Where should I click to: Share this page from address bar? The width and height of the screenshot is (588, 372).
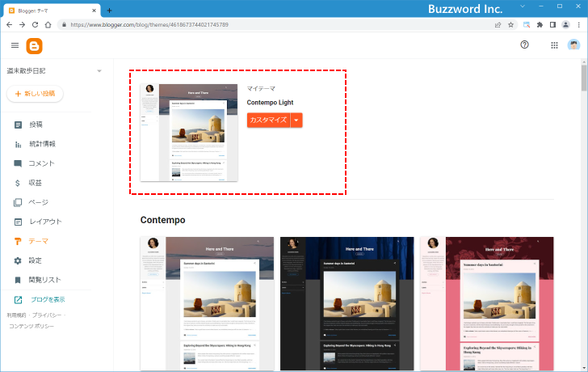point(498,25)
